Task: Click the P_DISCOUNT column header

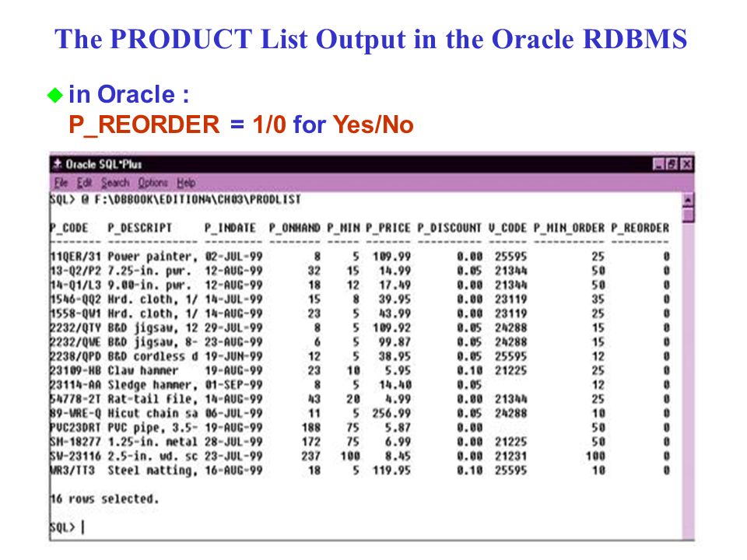Action: 450,228
